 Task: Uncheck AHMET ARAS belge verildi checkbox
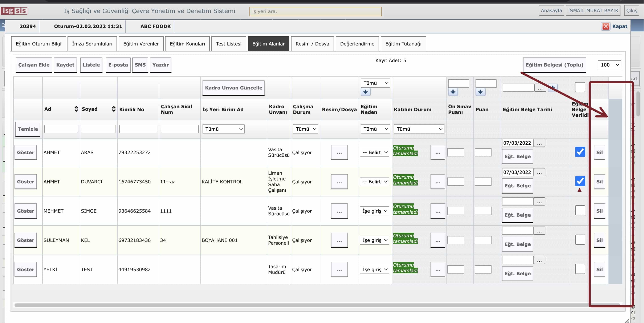[580, 152]
